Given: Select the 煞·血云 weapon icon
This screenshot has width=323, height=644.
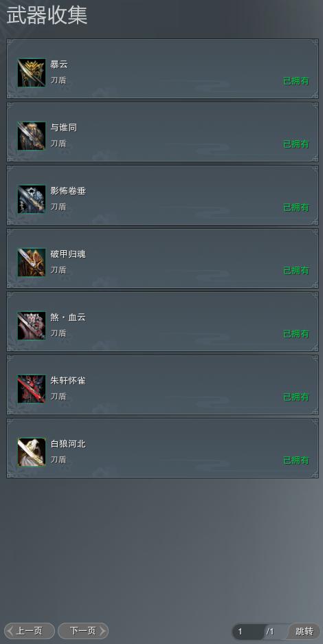Looking at the screenshot, I should 32,326.
